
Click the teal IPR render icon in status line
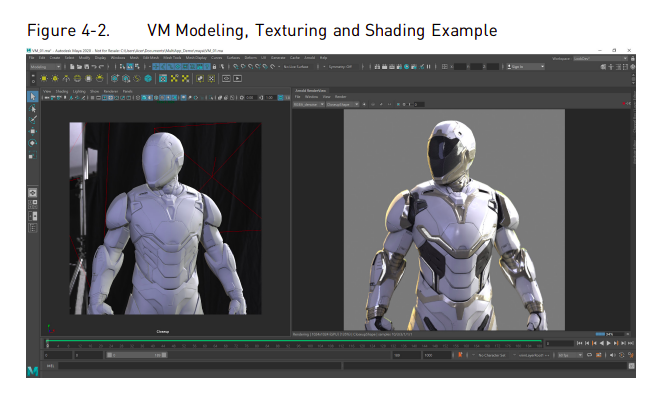407,67
